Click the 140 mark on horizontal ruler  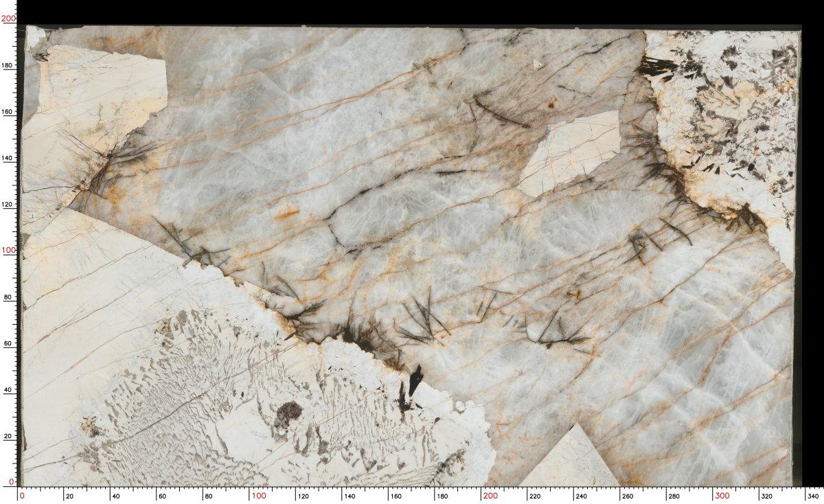(350, 496)
